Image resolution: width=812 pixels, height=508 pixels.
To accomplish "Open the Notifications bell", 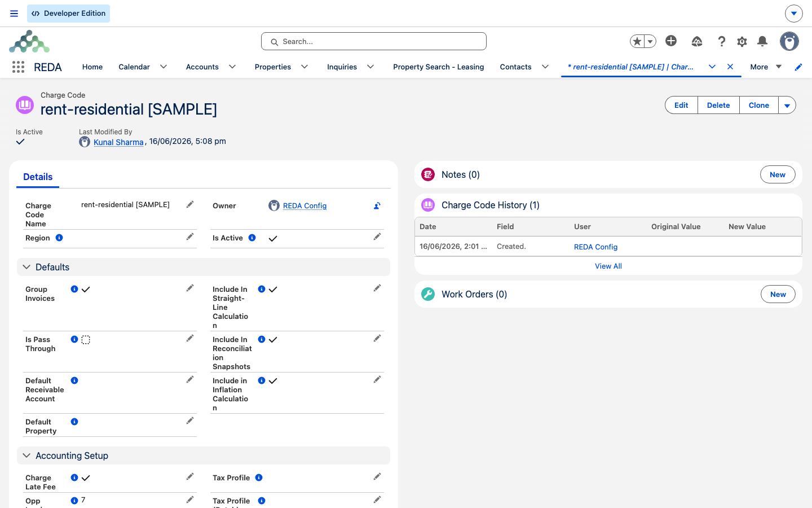I will [x=762, y=41].
